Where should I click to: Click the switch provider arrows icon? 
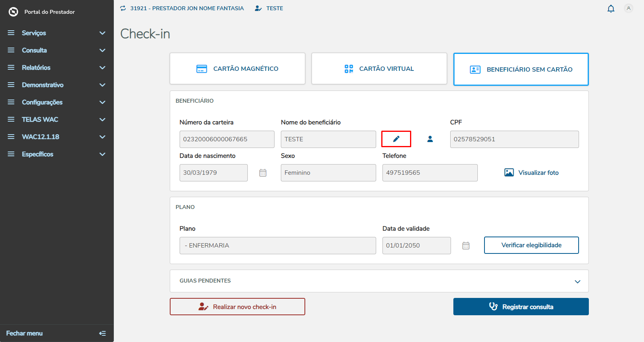point(123,8)
